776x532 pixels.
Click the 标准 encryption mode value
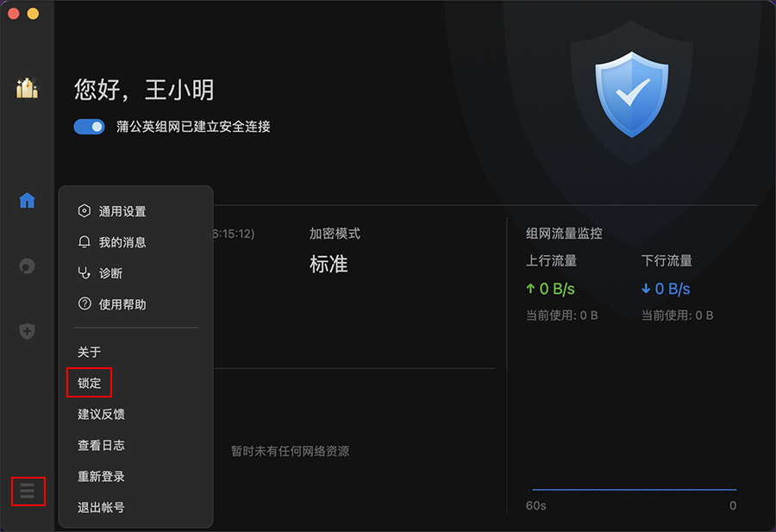[329, 264]
